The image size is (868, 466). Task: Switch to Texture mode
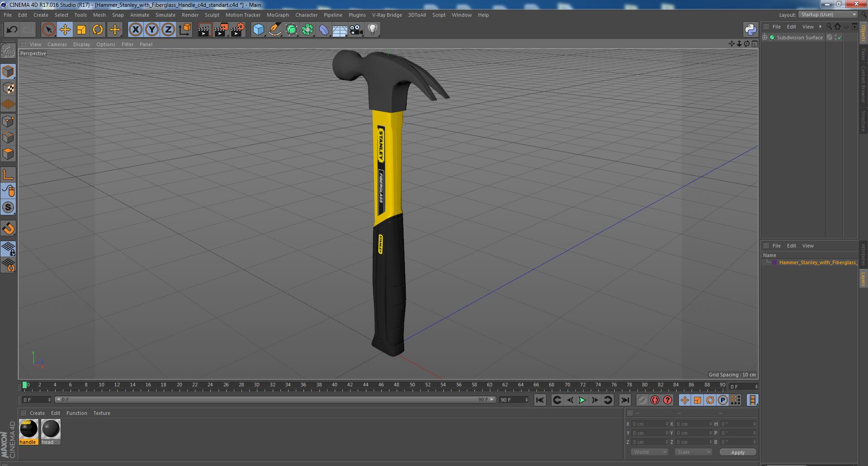tap(8, 88)
